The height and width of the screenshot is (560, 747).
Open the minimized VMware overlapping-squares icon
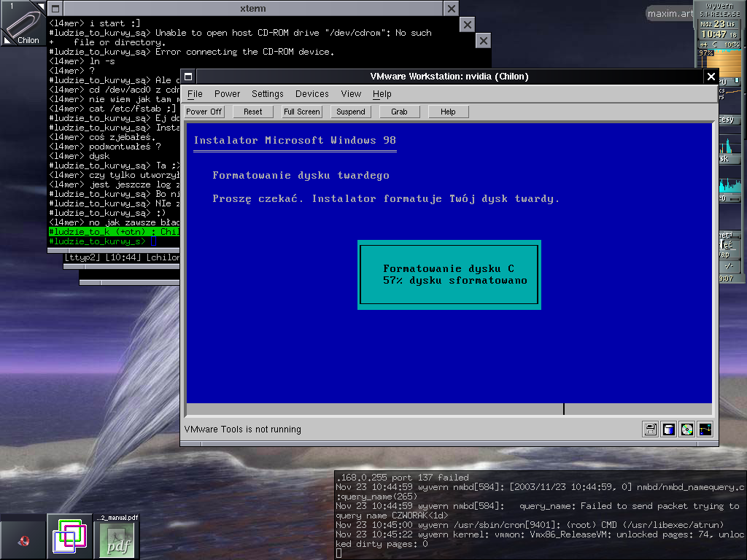click(x=69, y=538)
